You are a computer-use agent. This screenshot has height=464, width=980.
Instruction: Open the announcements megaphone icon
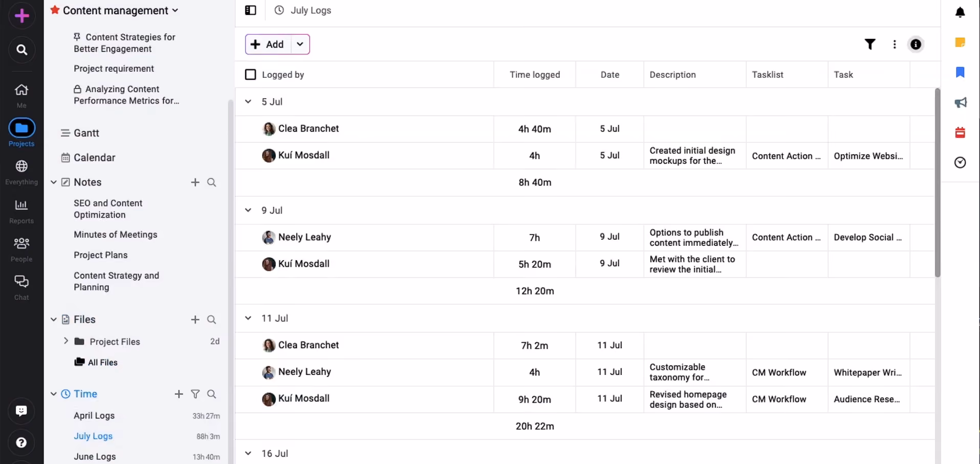(x=961, y=102)
